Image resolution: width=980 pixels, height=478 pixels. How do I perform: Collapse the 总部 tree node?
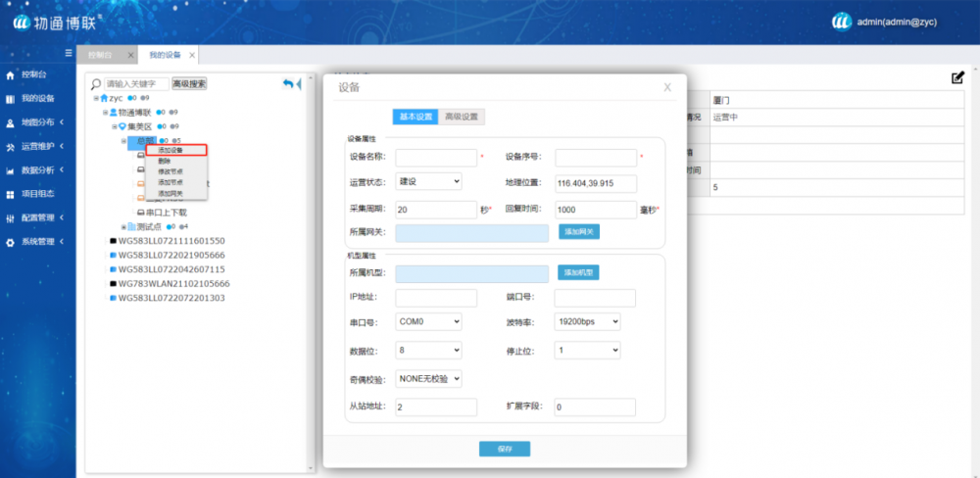123,141
